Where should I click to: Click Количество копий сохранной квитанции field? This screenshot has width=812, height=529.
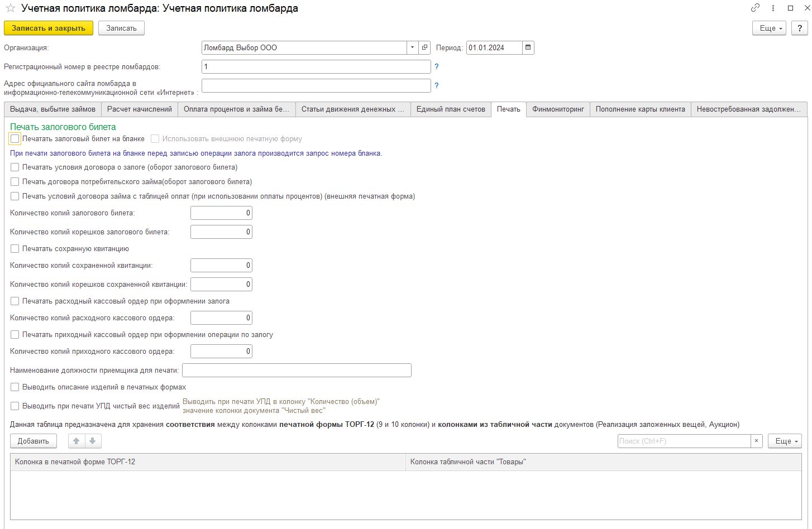coord(221,265)
